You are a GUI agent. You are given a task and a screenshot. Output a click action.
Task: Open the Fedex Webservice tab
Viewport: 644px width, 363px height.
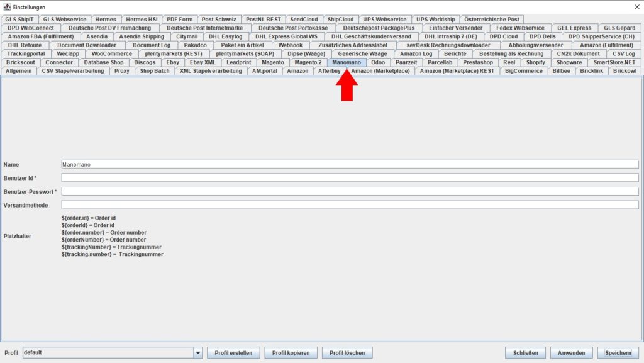520,28
